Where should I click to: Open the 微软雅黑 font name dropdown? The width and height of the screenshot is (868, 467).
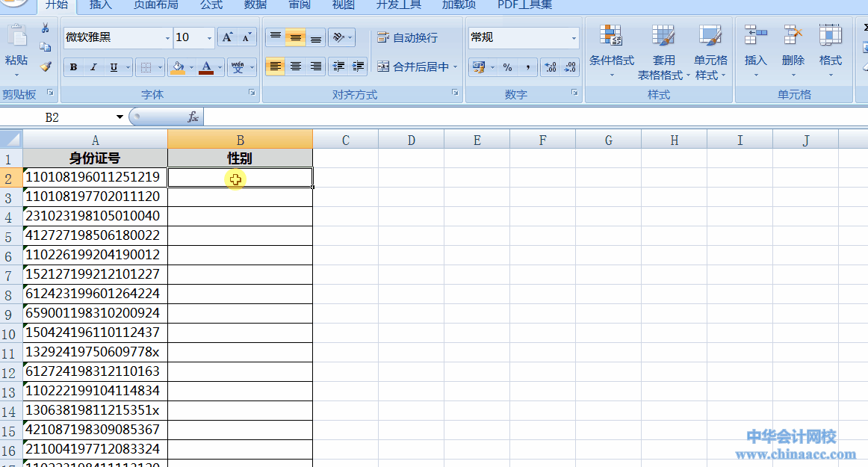(x=167, y=38)
